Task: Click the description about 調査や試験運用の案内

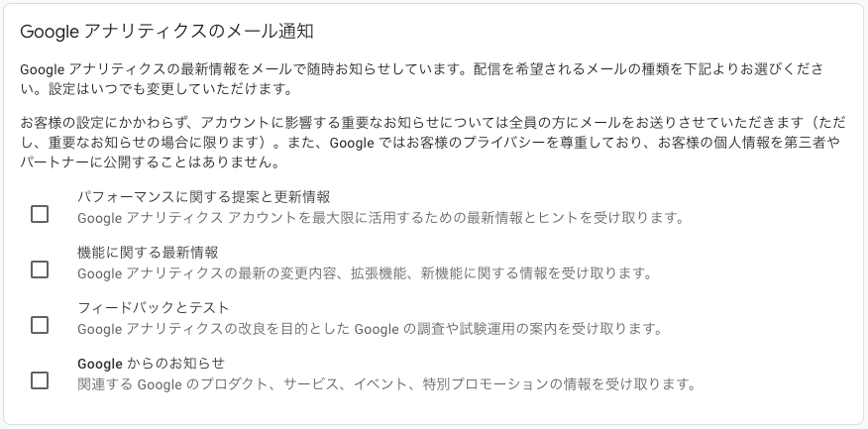Action: [x=370, y=329]
